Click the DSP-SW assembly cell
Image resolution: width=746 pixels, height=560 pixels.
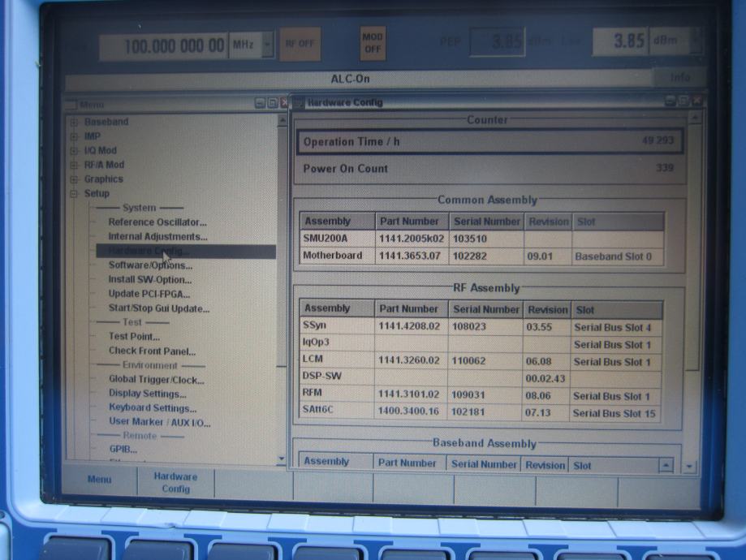coord(338,377)
